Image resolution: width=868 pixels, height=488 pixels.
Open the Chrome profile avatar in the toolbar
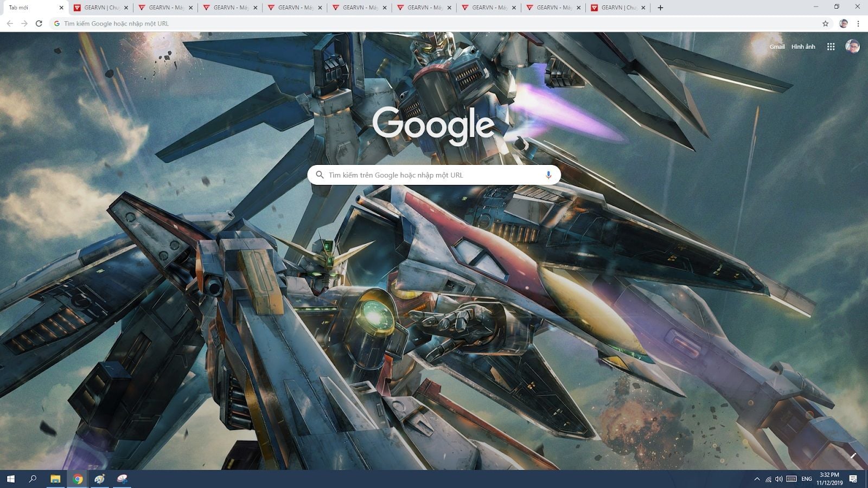click(843, 23)
